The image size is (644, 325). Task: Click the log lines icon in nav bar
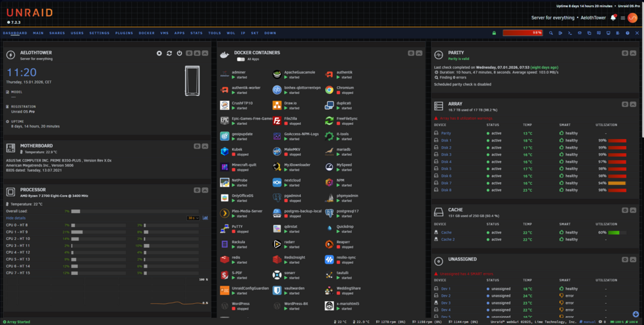(618, 33)
